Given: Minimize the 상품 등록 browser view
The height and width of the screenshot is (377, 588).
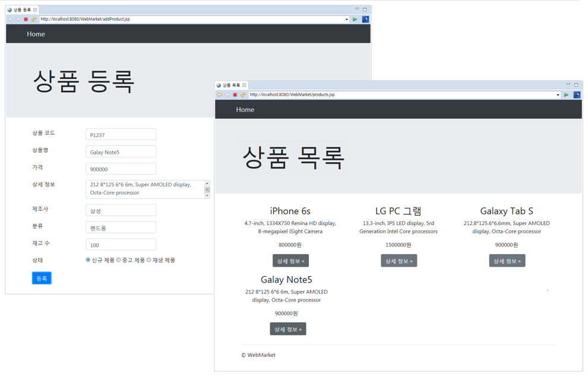Looking at the screenshot, I should (357, 9).
